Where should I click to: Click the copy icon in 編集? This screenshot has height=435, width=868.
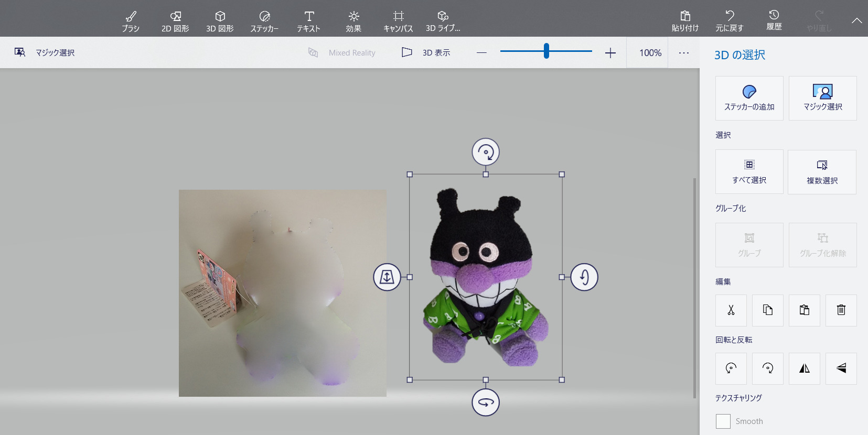(768, 310)
